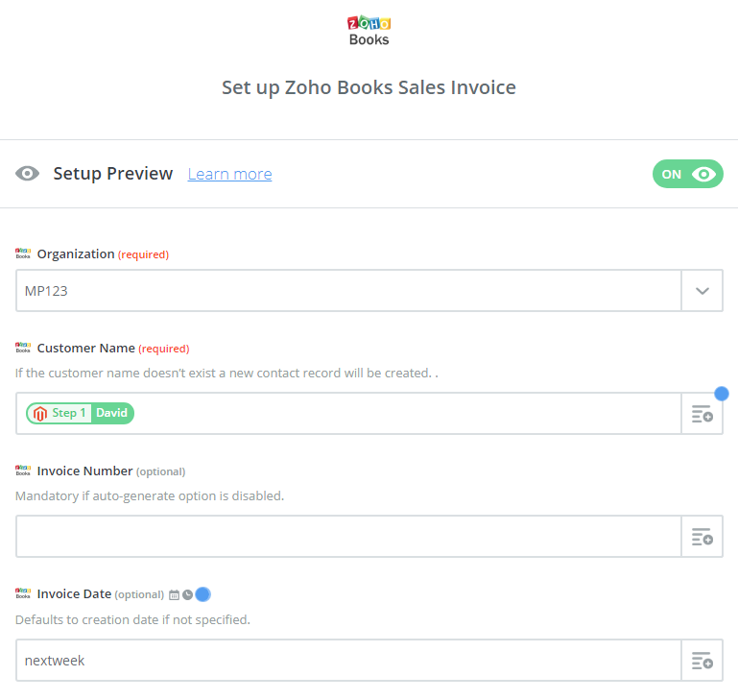The image size is (738, 700).
Task: Click the blue dot beside Invoice Date label
Action: pos(202,594)
